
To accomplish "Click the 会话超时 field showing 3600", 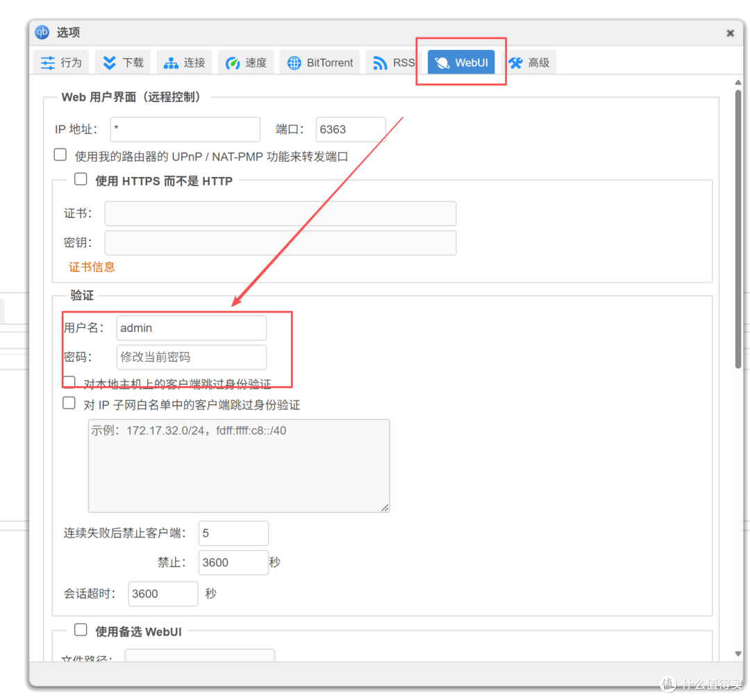I will click(x=163, y=594).
